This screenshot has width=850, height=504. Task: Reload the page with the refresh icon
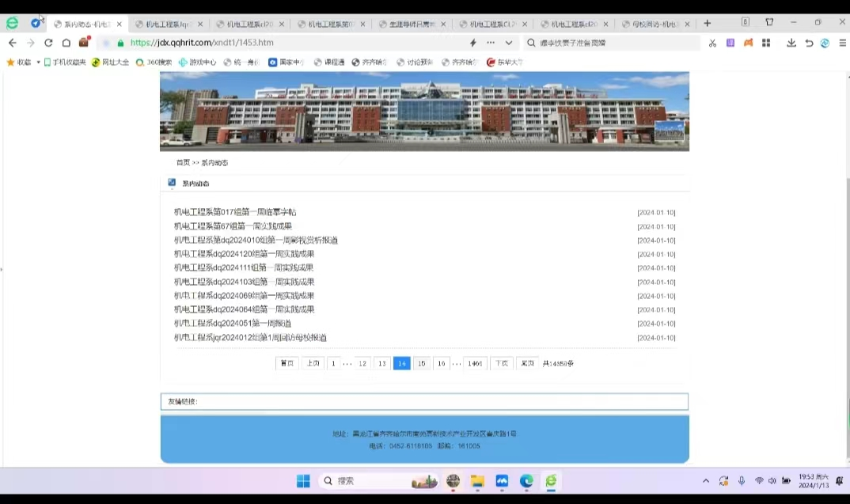click(48, 43)
